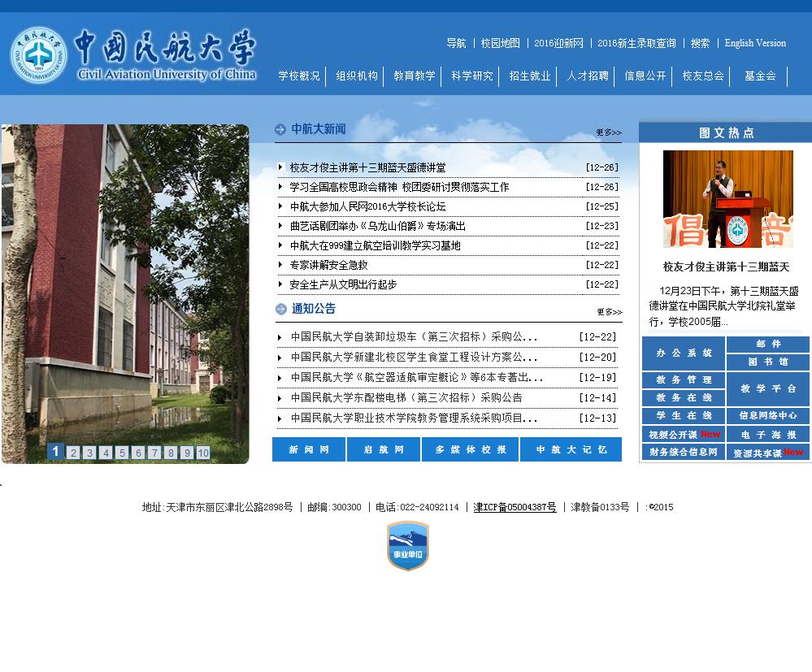
Task: Open the 学校概况 menu
Action: pos(299,76)
